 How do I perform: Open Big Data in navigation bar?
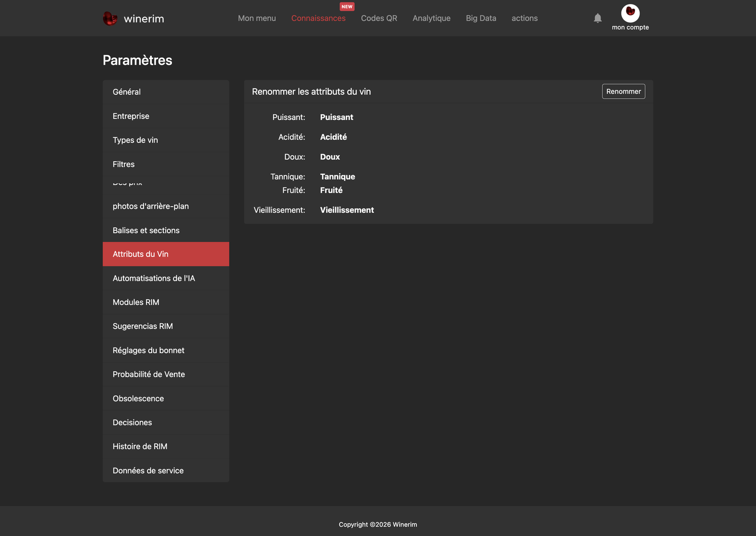coord(481,18)
